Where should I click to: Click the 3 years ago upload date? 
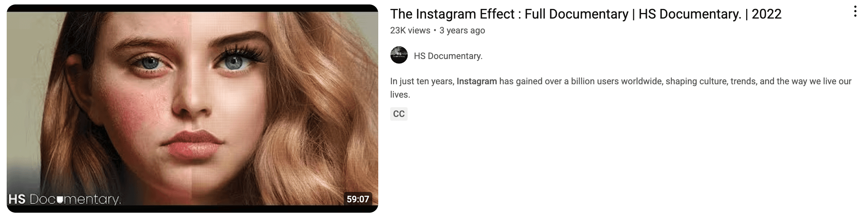click(462, 30)
